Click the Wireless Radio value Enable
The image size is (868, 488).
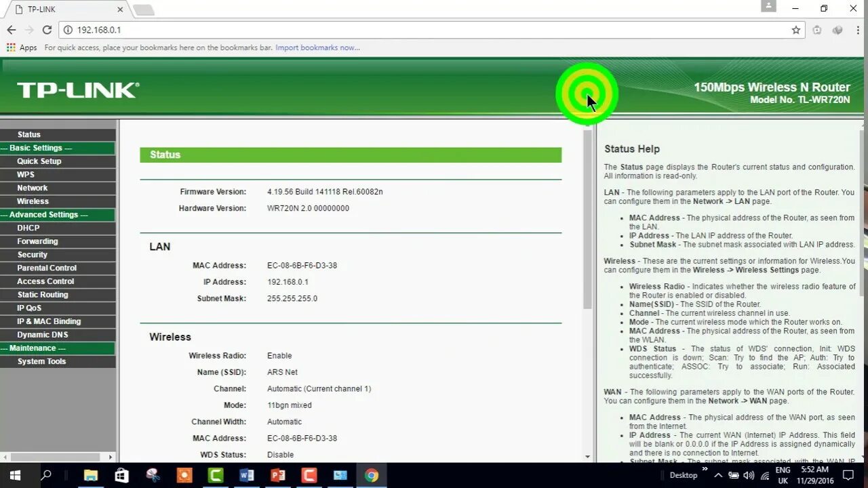[x=279, y=356]
